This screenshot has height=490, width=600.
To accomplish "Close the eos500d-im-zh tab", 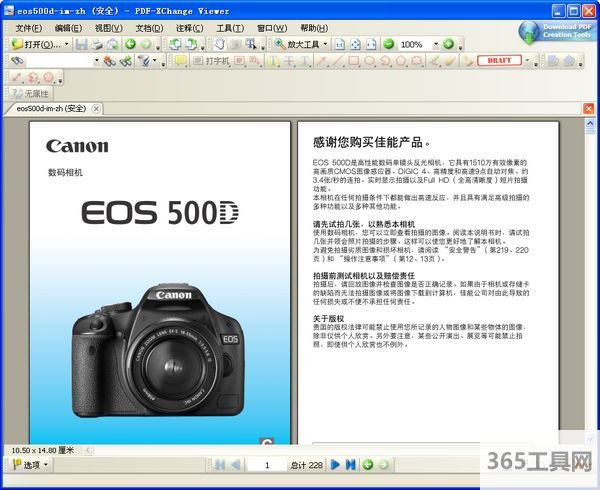I will click(96, 109).
